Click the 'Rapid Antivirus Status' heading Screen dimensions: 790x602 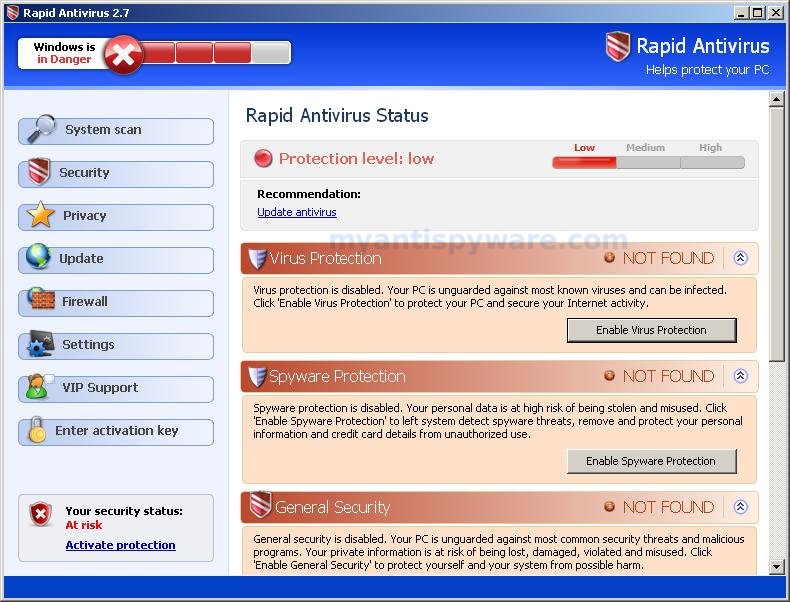(x=337, y=115)
